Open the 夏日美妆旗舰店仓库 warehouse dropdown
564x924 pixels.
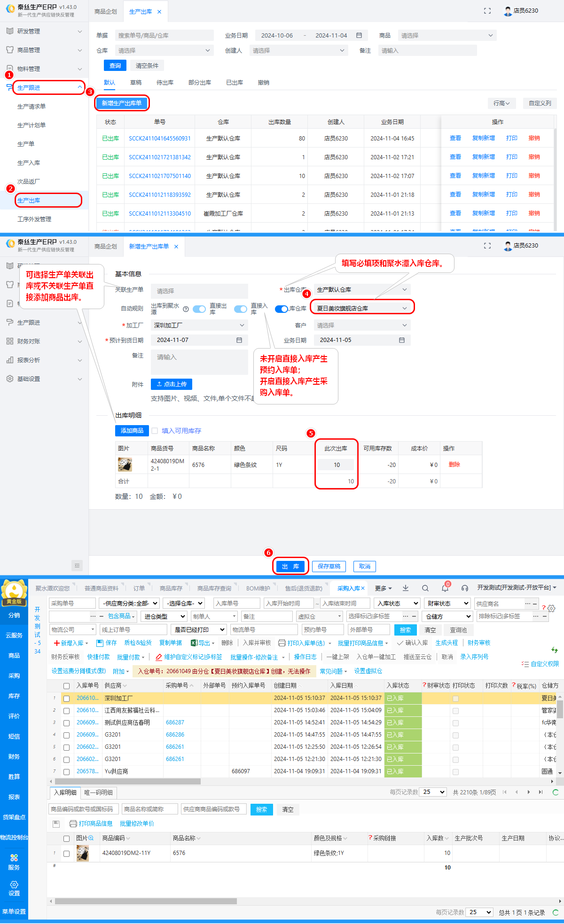(362, 309)
